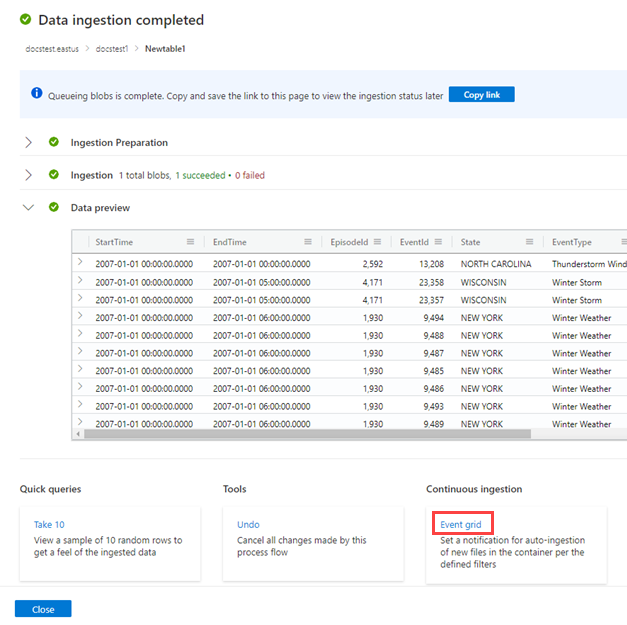This screenshot has width=627, height=625.
Task: Click the Copy link button
Action: tap(481, 94)
